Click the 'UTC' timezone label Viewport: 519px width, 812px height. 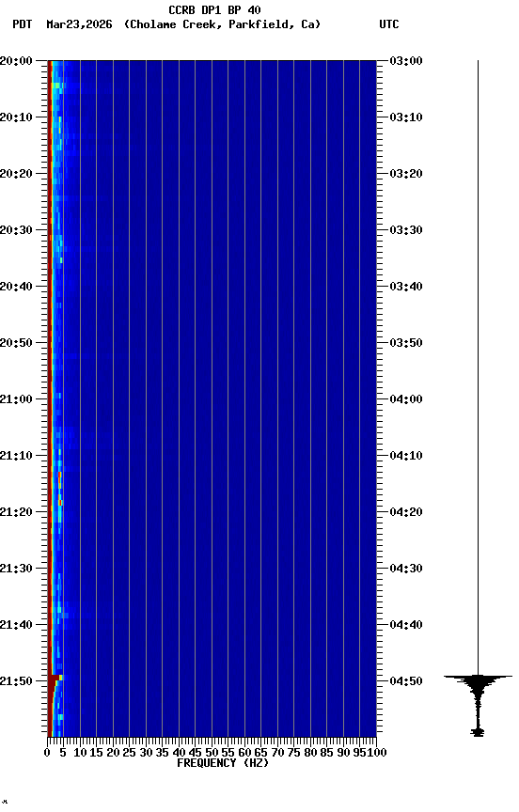[x=389, y=24]
